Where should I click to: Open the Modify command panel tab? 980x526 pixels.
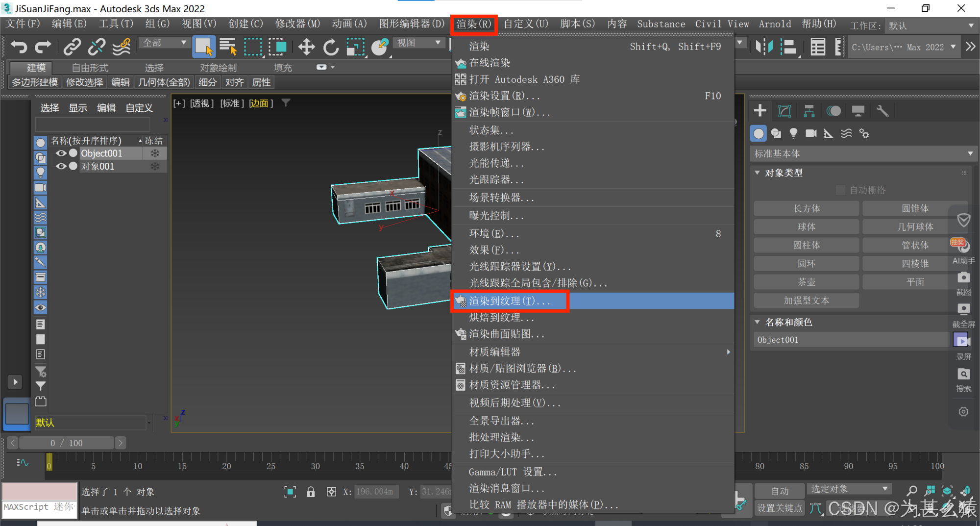[x=784, y=111]
